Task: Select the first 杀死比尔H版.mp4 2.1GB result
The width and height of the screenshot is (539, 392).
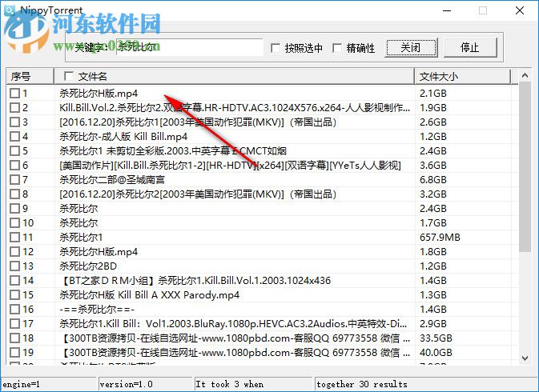Action: (99, 94)
